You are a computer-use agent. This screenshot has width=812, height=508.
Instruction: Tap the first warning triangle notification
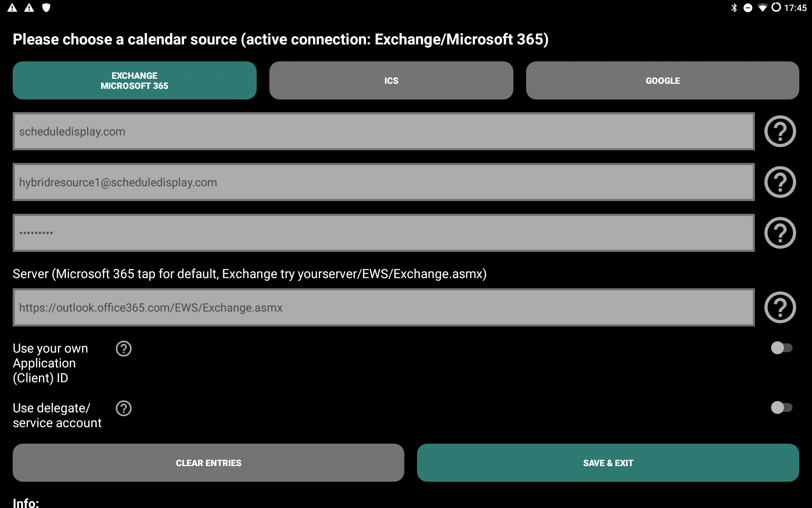[12, 8]
